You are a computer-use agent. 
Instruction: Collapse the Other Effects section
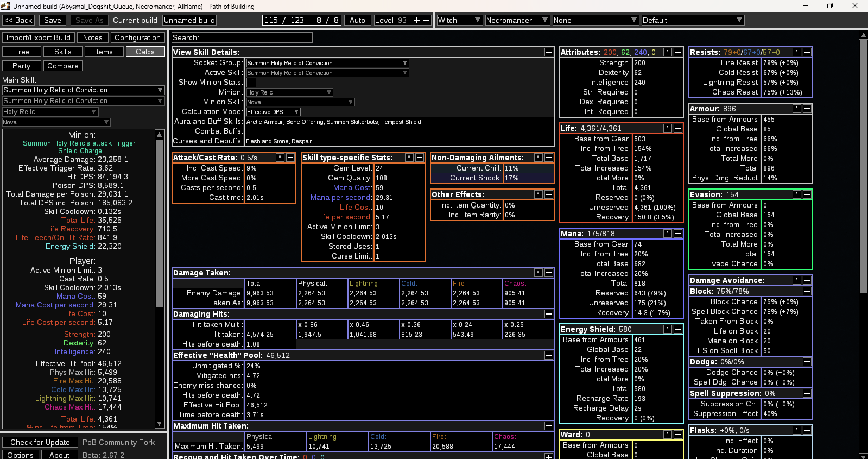tap(549, 194)
